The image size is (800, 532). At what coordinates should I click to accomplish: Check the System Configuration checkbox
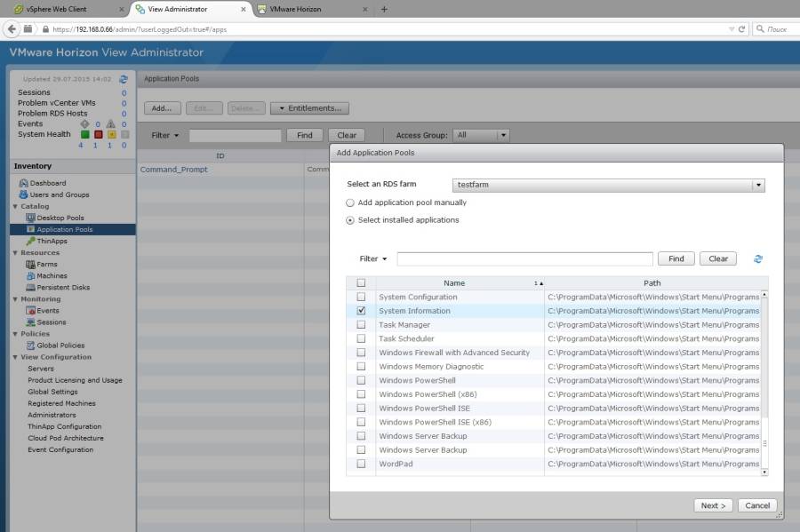click(x=361, y=297)
